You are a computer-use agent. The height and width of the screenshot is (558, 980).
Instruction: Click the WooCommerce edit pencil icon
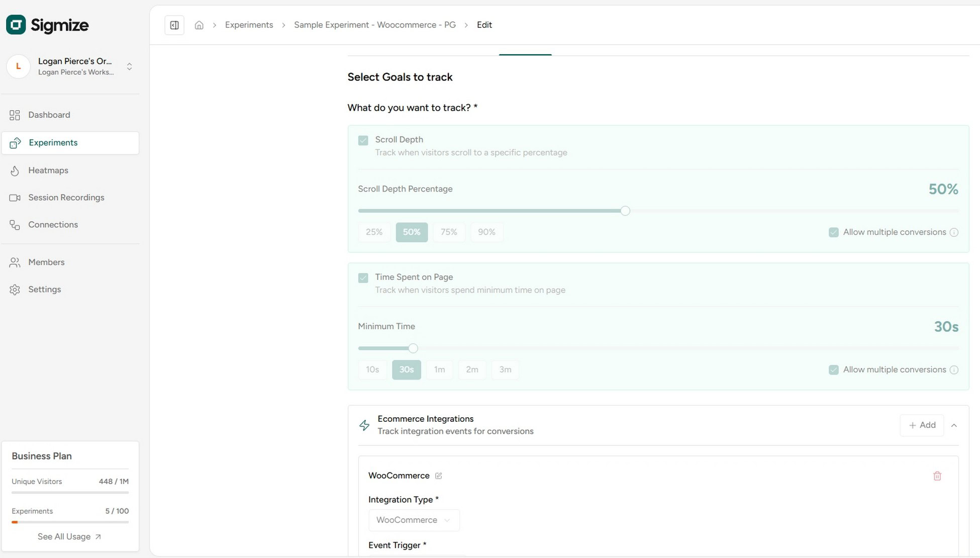438,476
